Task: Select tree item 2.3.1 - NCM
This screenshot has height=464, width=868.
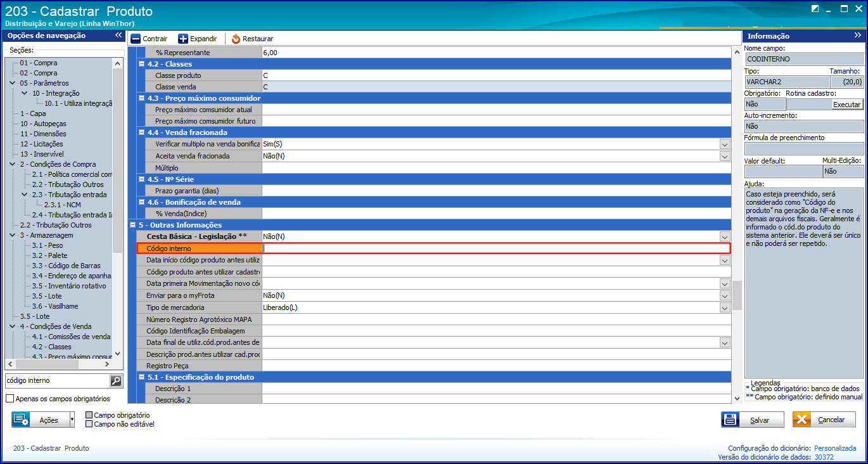Action: tap(62, 205)
